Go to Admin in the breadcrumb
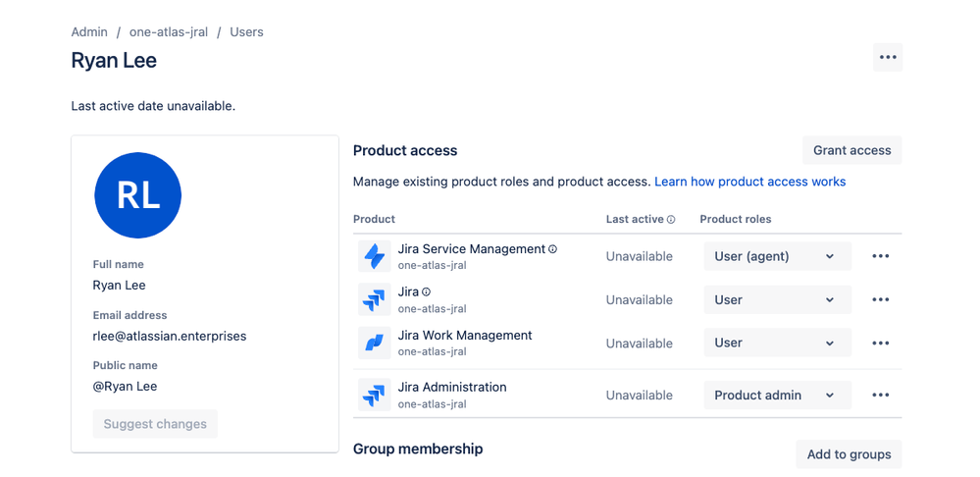 coord(89,32)
